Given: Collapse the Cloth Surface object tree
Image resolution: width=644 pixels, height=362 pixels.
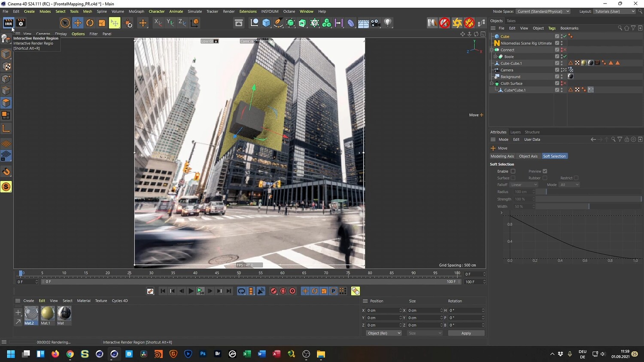Looking at the screenshot, I should pos(492,84).
